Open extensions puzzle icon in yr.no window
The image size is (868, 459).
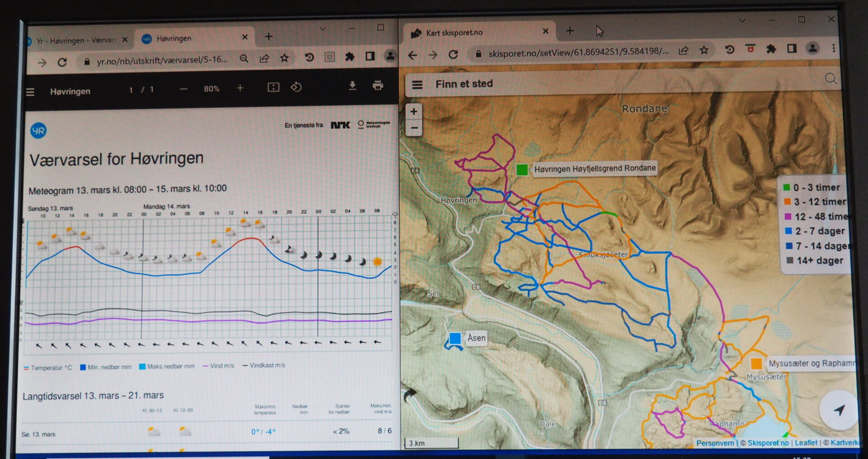point(350,56)
